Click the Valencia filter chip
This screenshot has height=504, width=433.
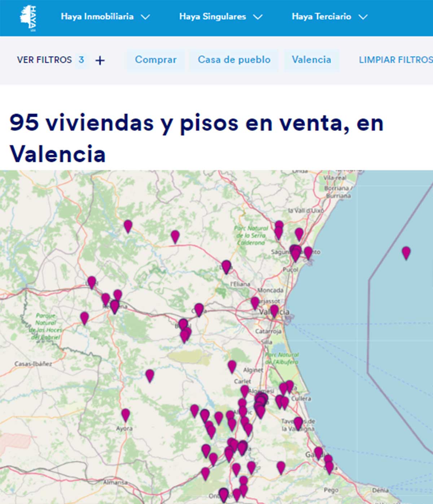(311, 60)
